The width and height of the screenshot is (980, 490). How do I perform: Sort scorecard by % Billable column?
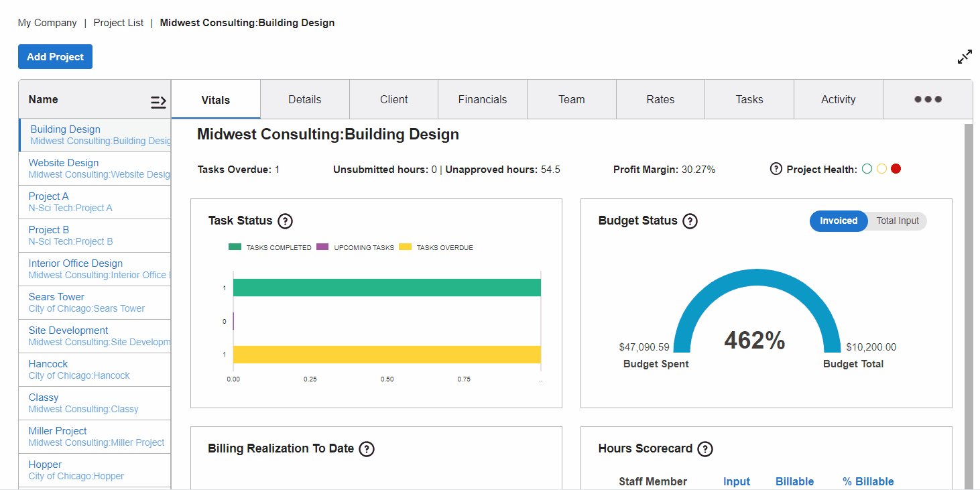[x=868, y=481]
